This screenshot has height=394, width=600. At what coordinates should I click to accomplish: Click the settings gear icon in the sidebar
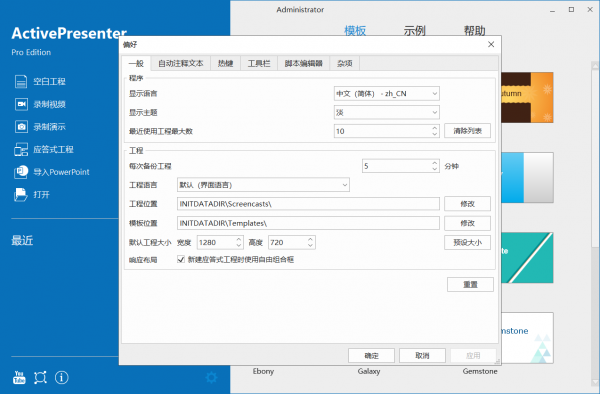pos(211,378)
